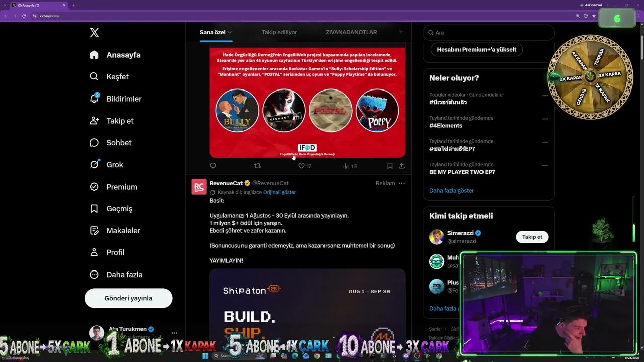
Task: Open account menu for Ata Turukmen
Action: click(174, 333)
